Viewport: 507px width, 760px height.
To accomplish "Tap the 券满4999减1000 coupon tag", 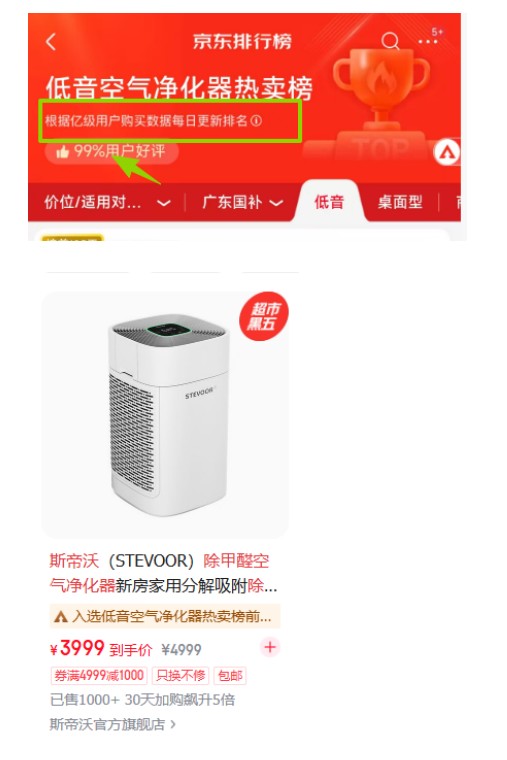I will [98, 675].
